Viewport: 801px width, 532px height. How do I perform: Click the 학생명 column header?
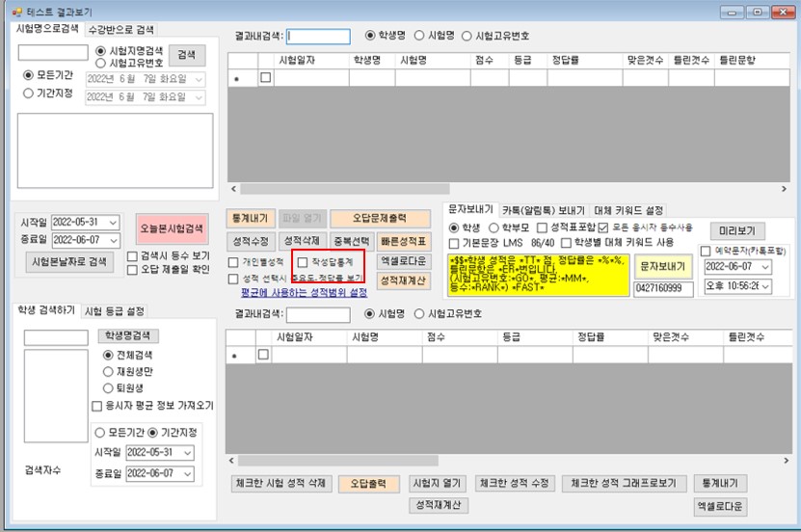pyautogui.click(x=372, y=61)
